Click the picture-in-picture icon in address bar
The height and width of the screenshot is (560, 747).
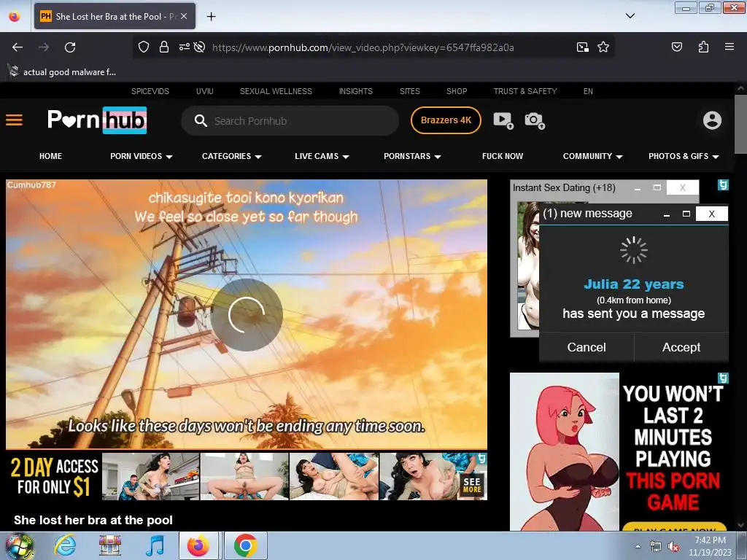[582, 47]
